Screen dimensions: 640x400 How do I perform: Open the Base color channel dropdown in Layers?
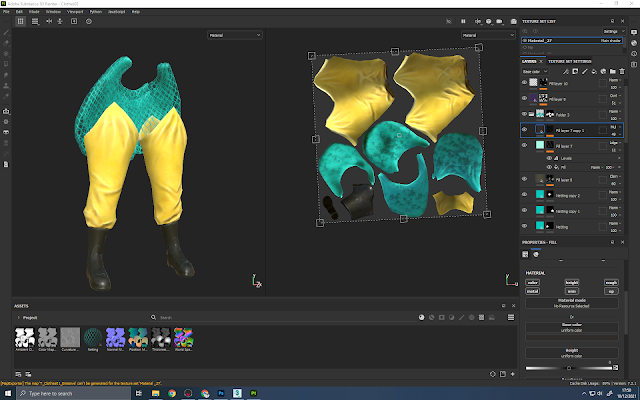click(535, 71)
